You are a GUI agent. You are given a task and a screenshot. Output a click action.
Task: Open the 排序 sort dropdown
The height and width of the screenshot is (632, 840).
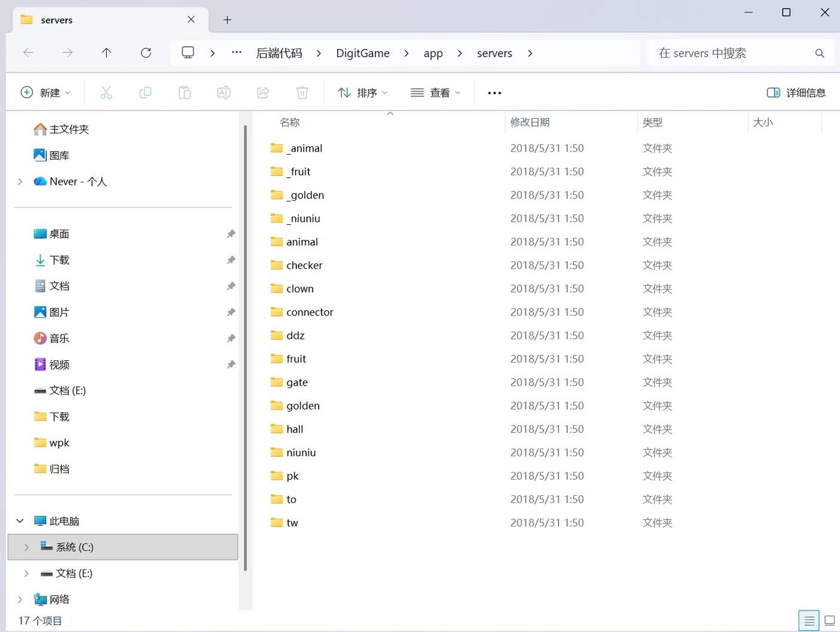362,92
